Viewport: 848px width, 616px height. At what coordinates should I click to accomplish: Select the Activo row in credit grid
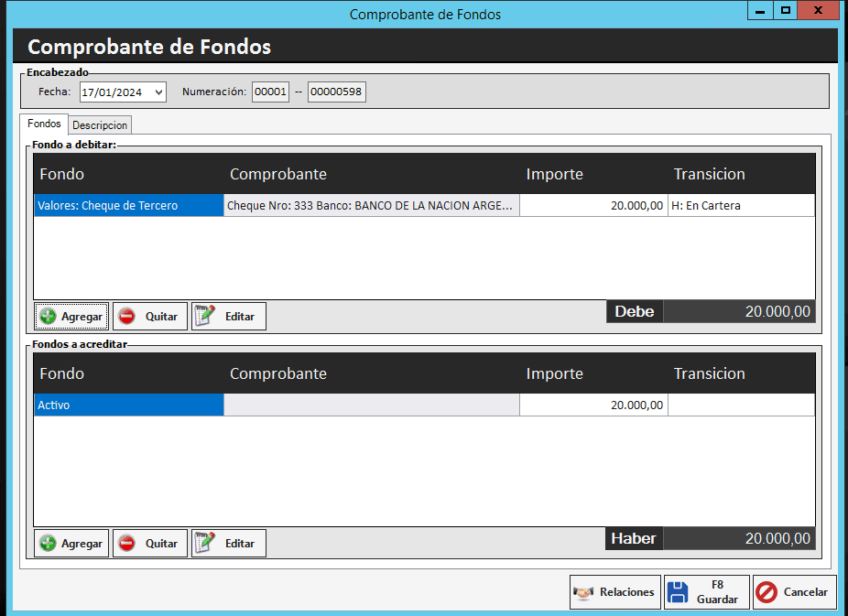(128, 405)
